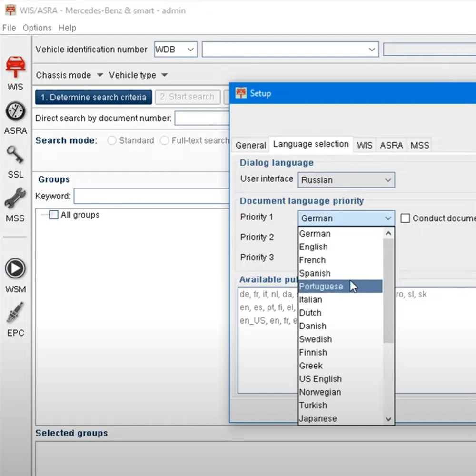The height and width of the screenshot is (476, 476).
Task: Click Determine search criteria button
Action: tap(93, 97)
